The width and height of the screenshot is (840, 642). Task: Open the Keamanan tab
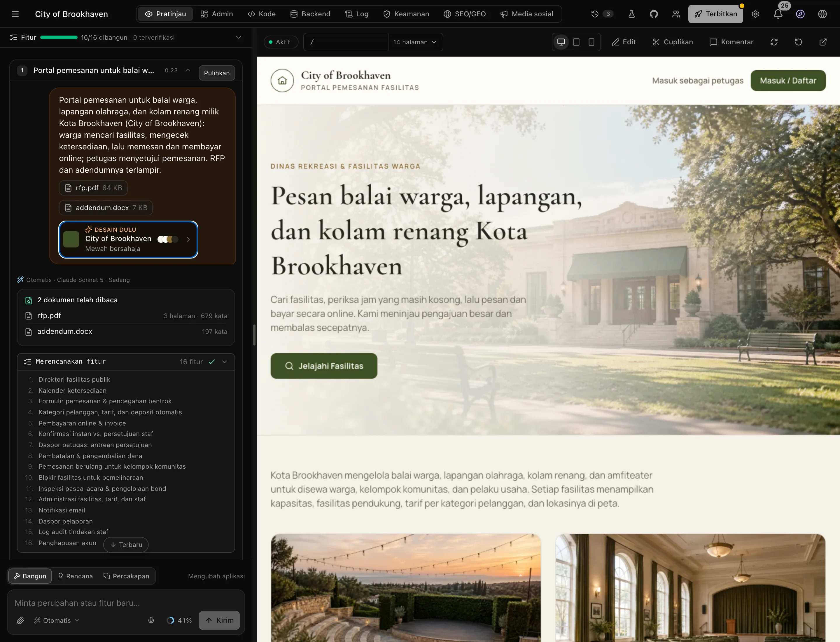[x=407, y=14]
